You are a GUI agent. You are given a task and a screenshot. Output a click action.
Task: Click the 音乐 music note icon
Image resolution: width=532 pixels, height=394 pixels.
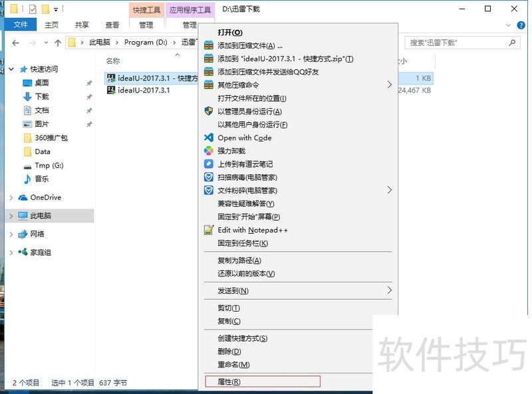(27, 179)
